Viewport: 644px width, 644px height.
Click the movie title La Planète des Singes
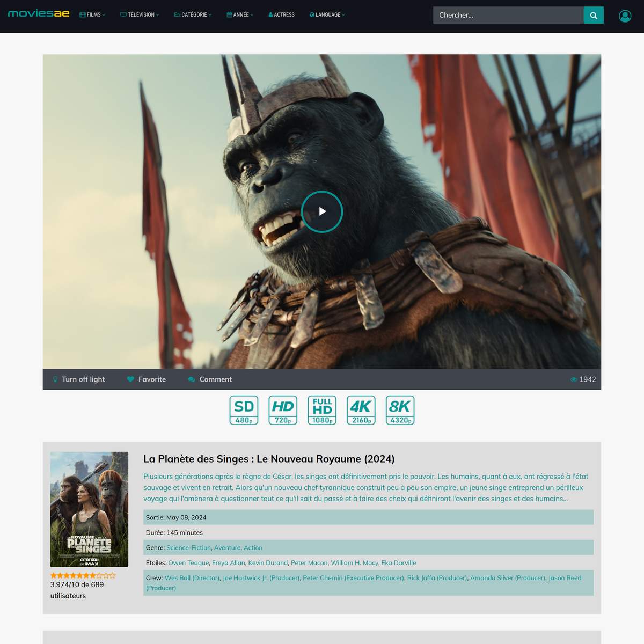269,459
